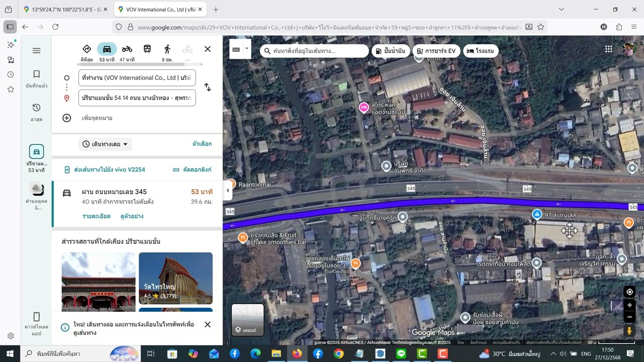644x362 pixels.
Task: Filter by gas stations (ปั๊มน้ำมัน)
Action: click(x=391, y=51)
